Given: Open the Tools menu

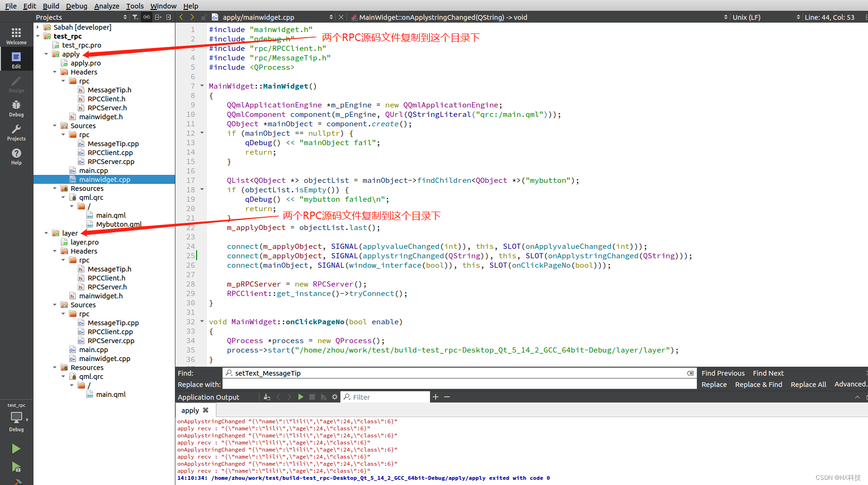Looking at the screenshot, I should point(135,6).
